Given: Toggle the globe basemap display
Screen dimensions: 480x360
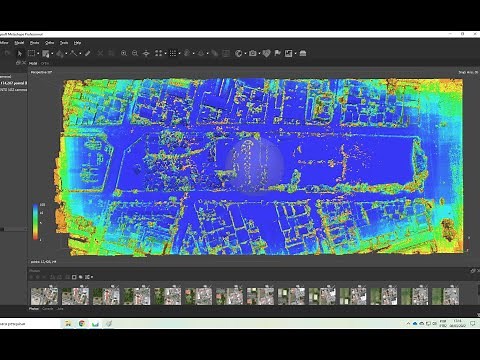Looking at the screenshot, I should (x=239, y=53).
